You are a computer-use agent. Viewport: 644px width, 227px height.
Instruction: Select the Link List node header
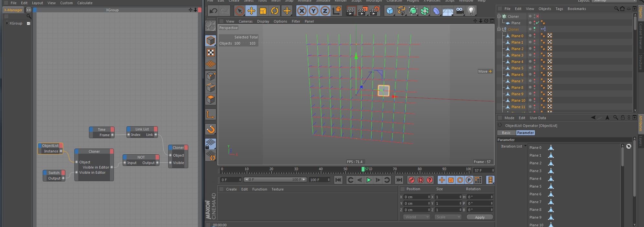tap(142, 129)
